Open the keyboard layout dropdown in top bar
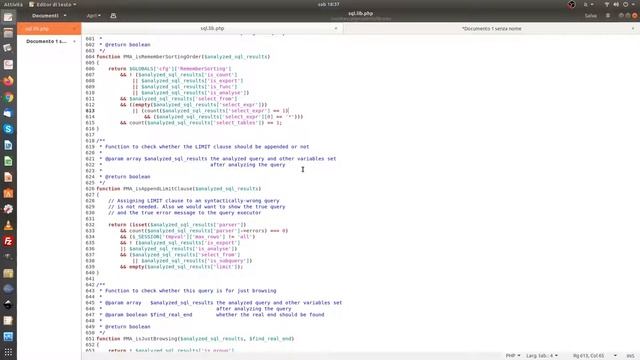The width and height of the screenshot is (640, 360). click(588, 4)
